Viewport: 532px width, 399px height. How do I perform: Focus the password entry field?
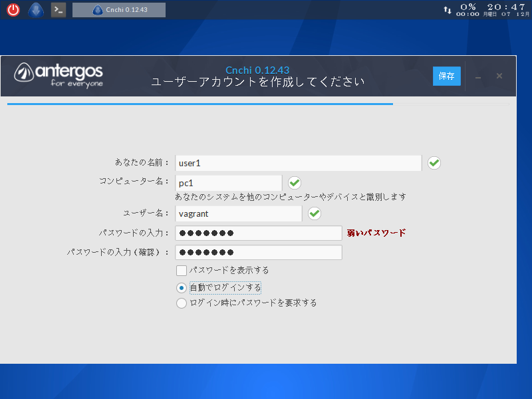click(x=258, y=233)
